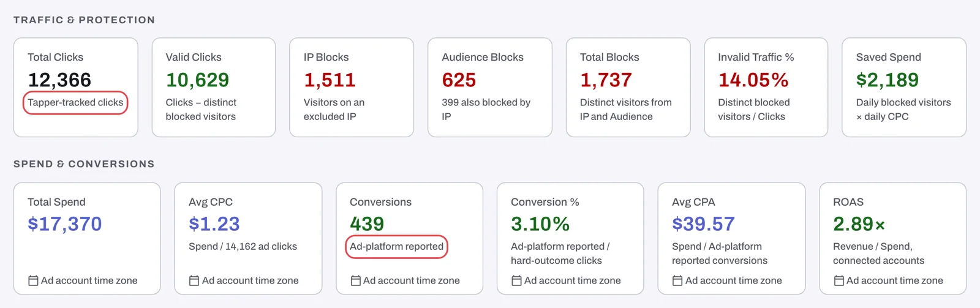
Task: Click the calendar icon in the Conversions card
Action: click(x=355, y=280)
